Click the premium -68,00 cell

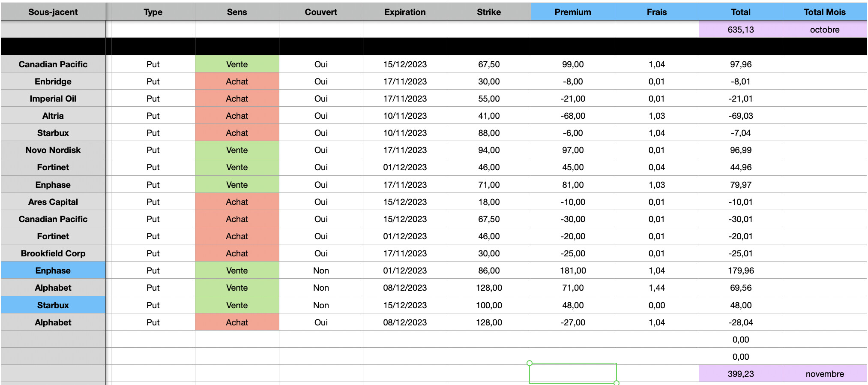pos(573,116)
